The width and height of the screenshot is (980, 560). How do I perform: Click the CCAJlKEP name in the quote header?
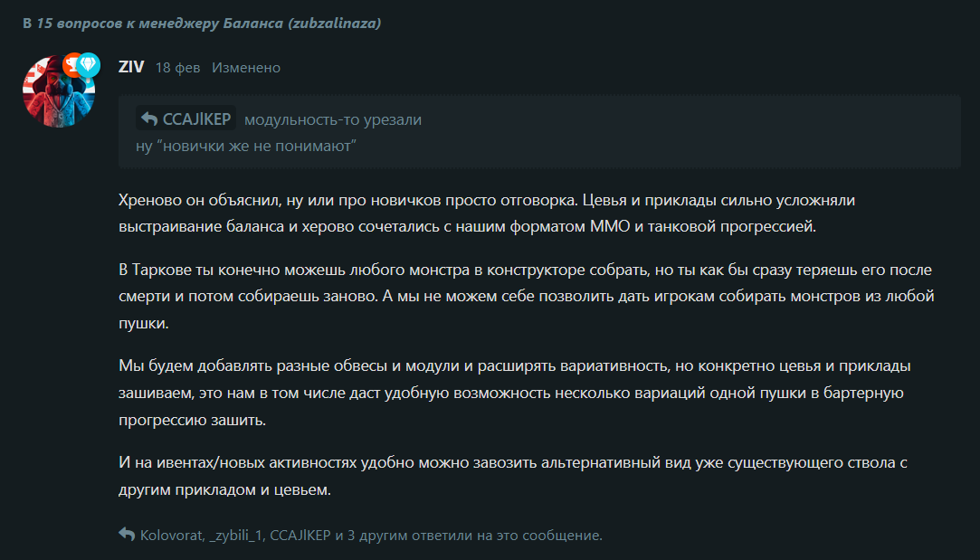point(197,119)
